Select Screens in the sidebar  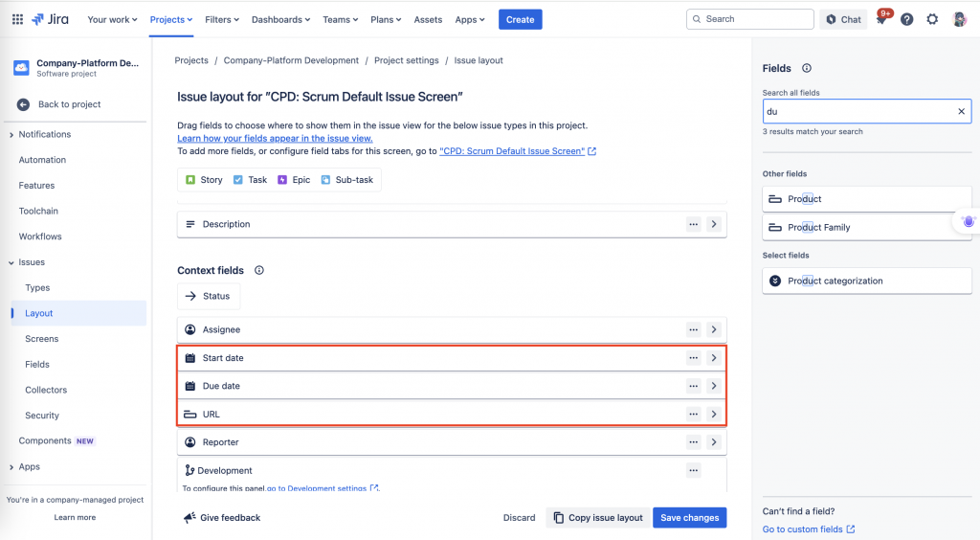(42, 339)
